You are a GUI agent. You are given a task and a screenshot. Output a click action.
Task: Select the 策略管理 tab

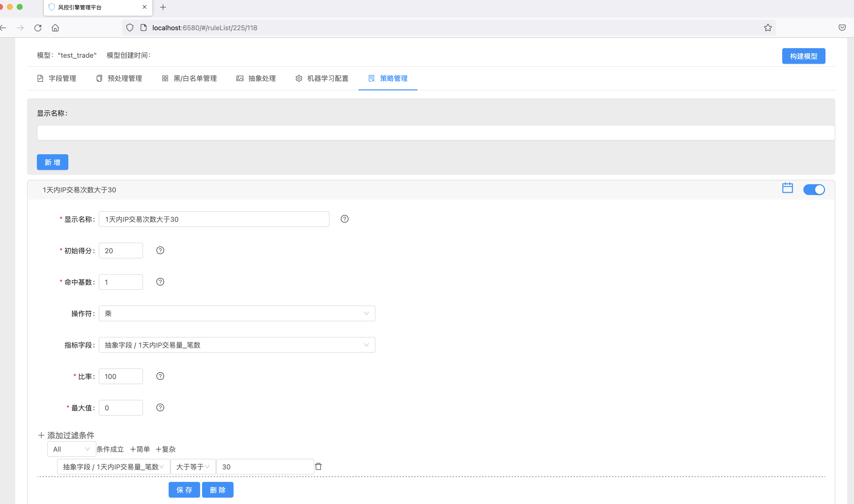pyautogui.click(x=388, y=78)
